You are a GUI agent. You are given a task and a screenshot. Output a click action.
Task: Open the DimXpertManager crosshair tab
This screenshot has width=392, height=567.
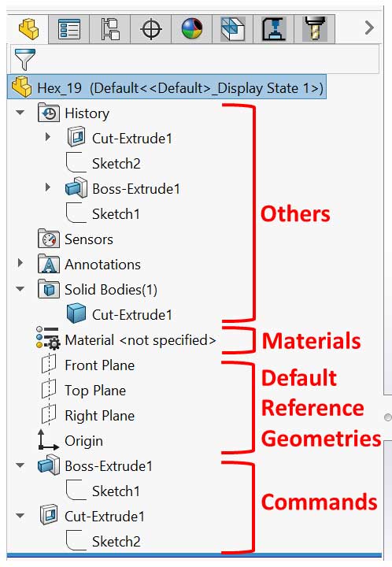(150, 29)
